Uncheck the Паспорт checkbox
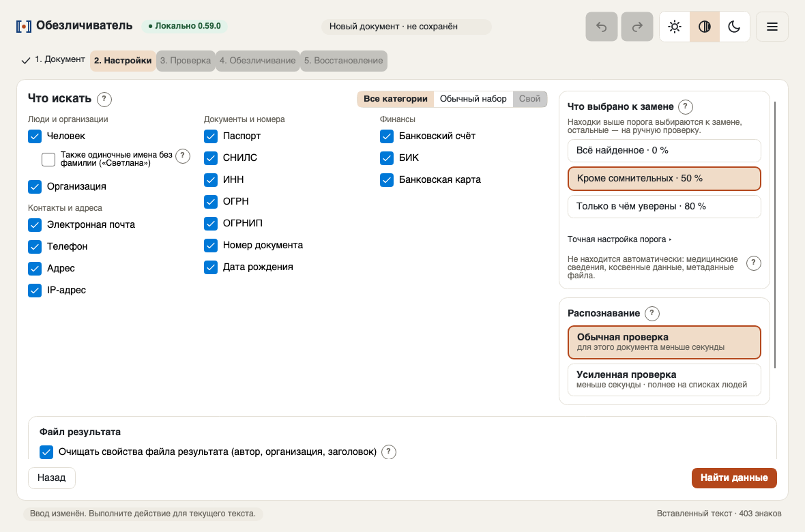This screenshot has width=805, height=532. coord(211,136)
